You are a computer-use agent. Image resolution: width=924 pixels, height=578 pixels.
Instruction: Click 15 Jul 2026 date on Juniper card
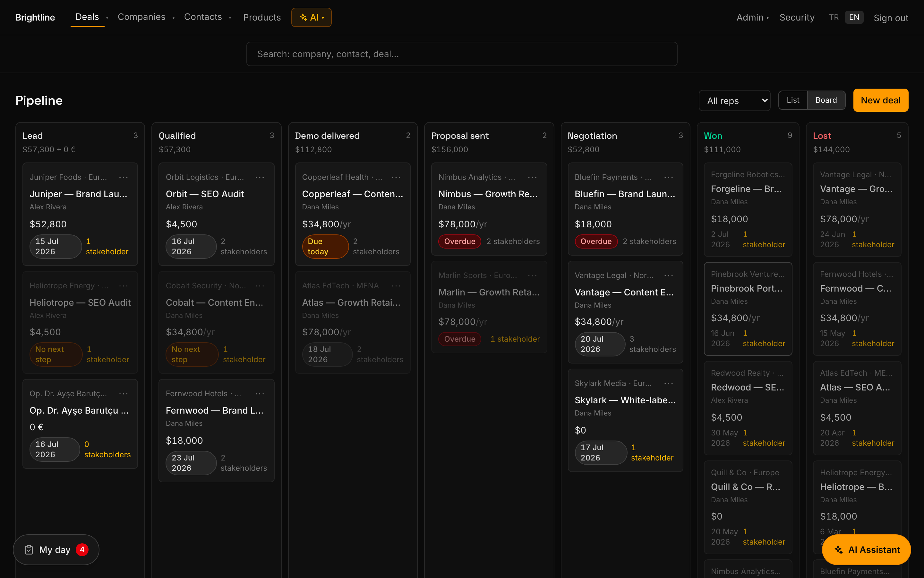tap(56, 247)
